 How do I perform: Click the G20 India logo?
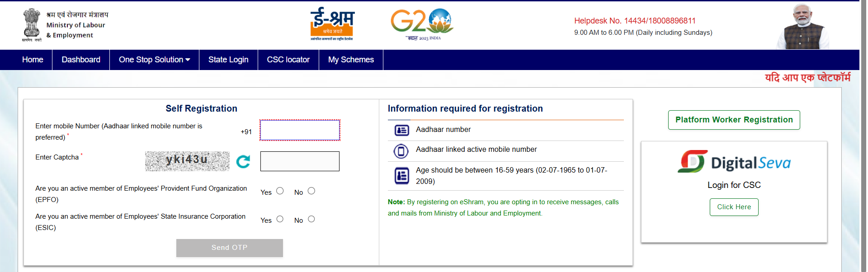422,24
